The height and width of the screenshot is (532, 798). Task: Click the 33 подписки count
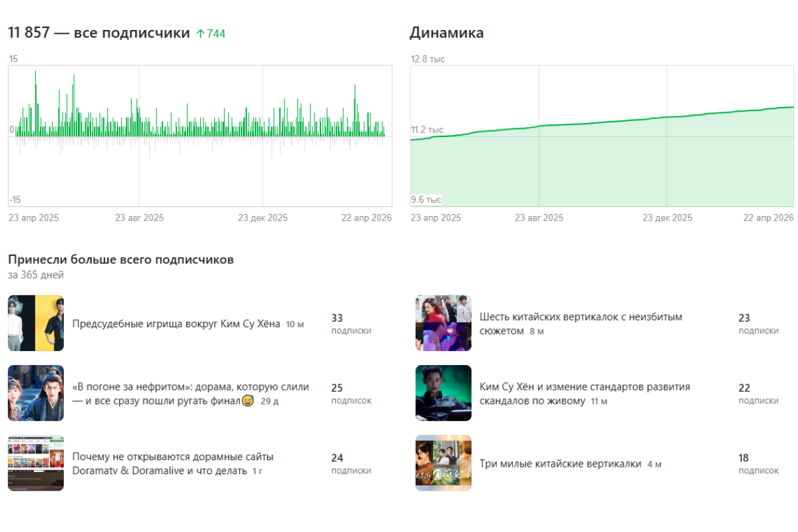click(351, 324)
